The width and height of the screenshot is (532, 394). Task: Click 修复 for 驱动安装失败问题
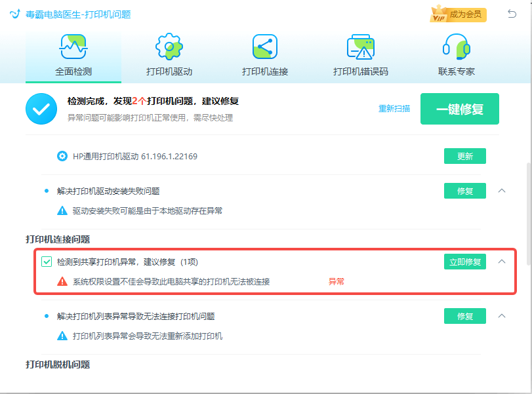click(x=465, y=191)
